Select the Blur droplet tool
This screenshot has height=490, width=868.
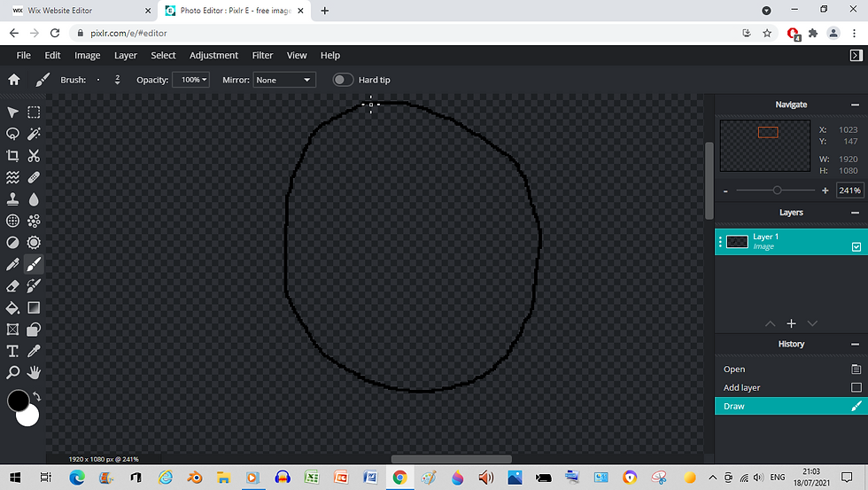pos(34,199)
